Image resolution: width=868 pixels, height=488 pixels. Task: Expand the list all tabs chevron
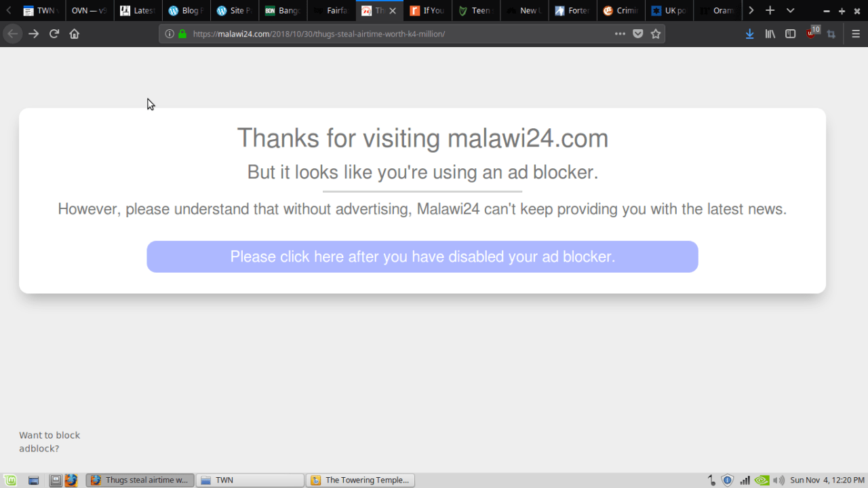790,11
